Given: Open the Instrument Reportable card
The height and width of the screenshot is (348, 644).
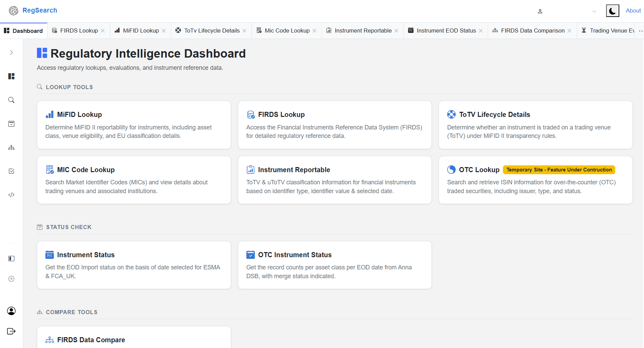Looking at the screenshot, I should tap(335, 180).
